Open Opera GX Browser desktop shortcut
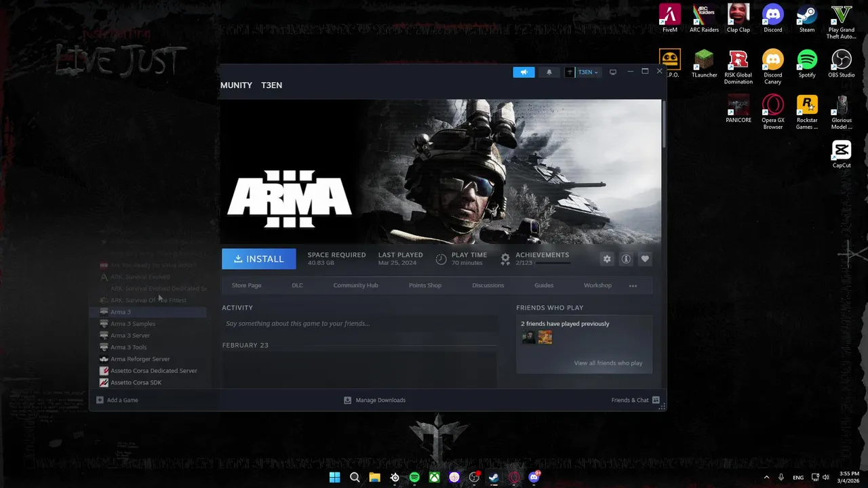Screen dimensions: 868x488 point(773,112)
